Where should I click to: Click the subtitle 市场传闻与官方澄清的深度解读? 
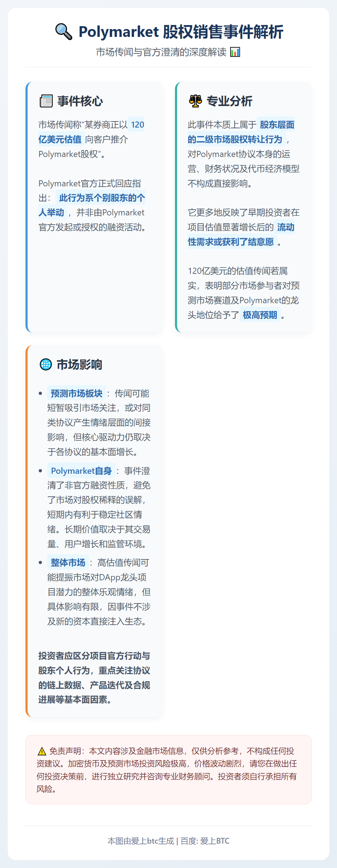pyautogui.click(x=161, y=52)
